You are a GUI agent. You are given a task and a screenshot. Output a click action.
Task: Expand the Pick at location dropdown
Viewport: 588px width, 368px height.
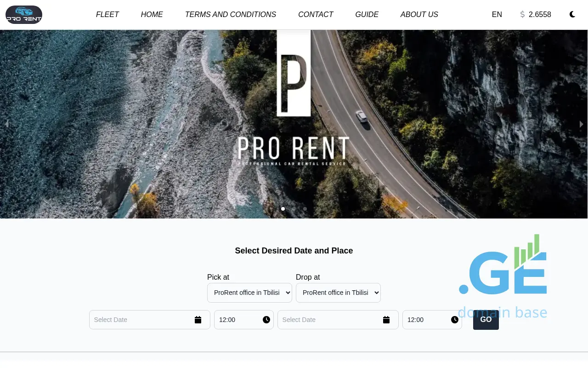(249, 293)
